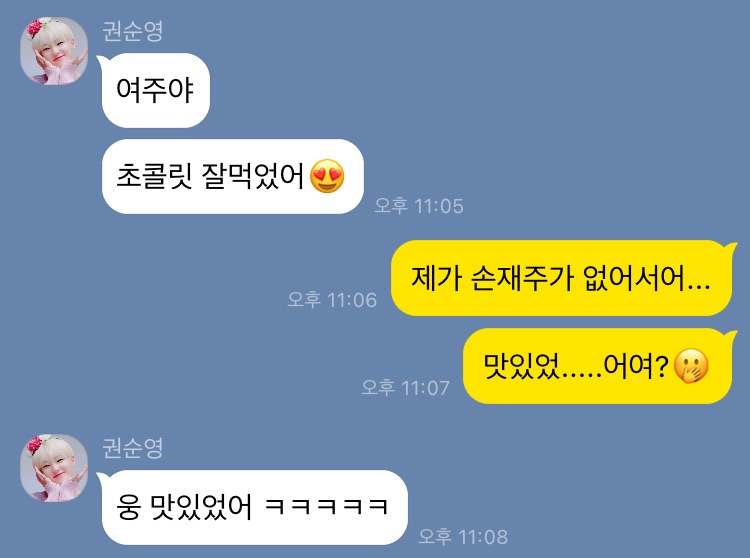Click the lower 권순영 sender name

point(132,448)
